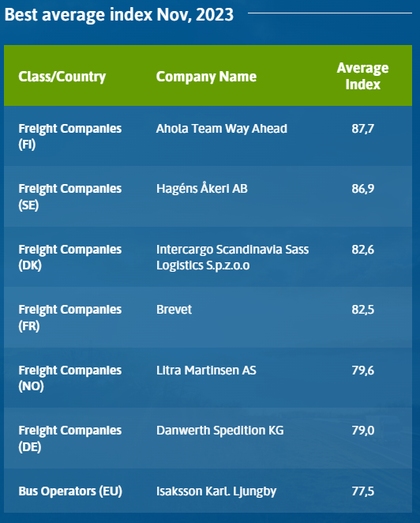Click the Freight Companies (DK) cell
Image resolution: width=420 pixels, height=523 pixels.
pyautogui.click(x=70, y=258)
